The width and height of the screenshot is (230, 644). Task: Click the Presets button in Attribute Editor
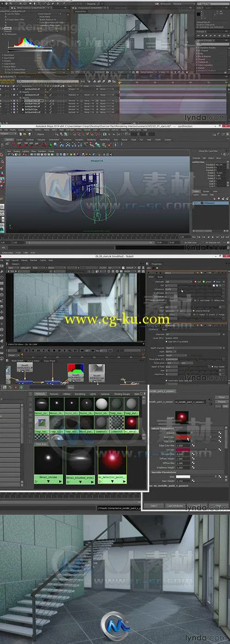(221, 402)
